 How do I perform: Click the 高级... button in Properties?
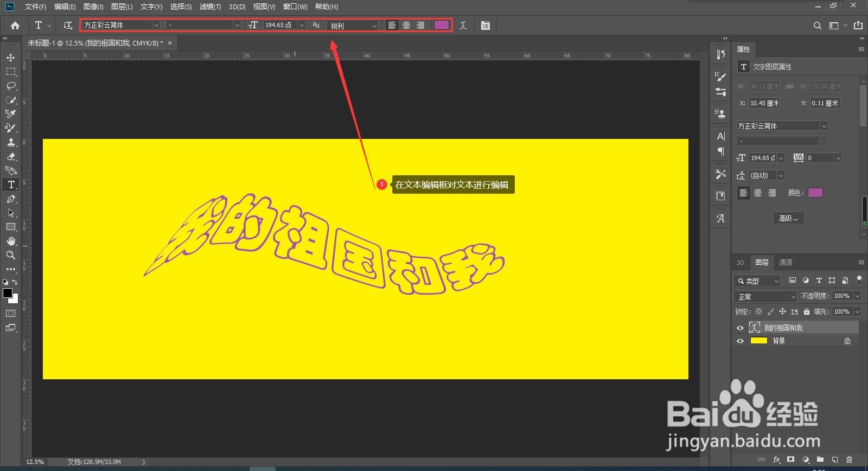[x=788, y=218]
